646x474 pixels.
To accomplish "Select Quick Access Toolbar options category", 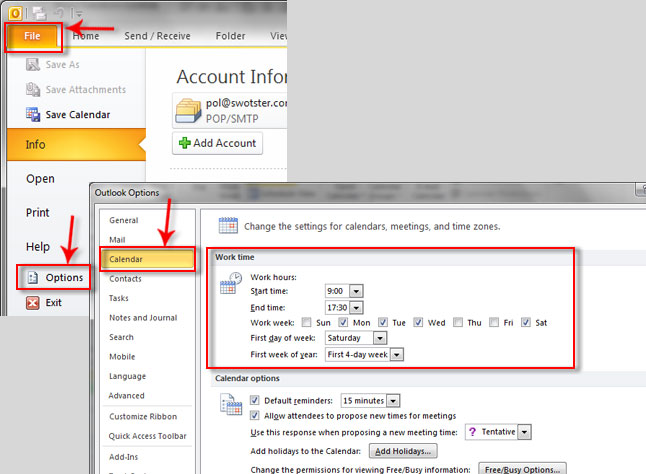I will [147, 436].
